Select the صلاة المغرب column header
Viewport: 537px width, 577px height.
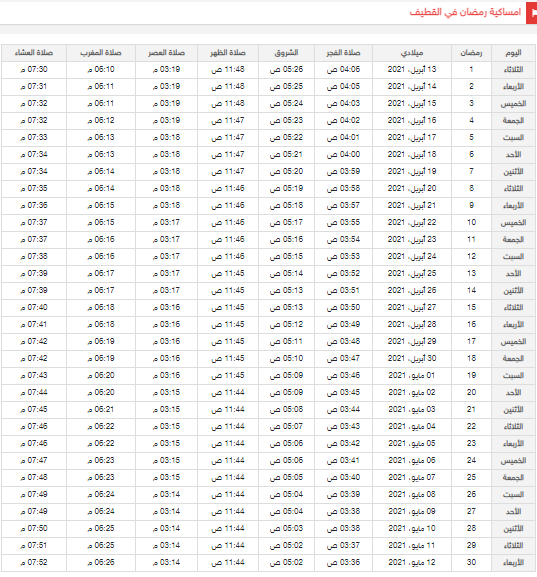(x=101, y=53)
